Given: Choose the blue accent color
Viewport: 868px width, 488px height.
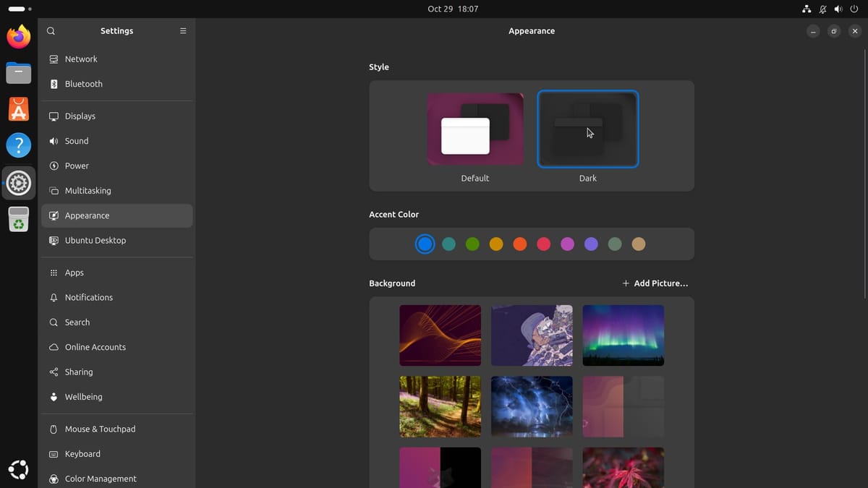Looking at the screenshot, I should pyautogui.click(x=425, y=244).
